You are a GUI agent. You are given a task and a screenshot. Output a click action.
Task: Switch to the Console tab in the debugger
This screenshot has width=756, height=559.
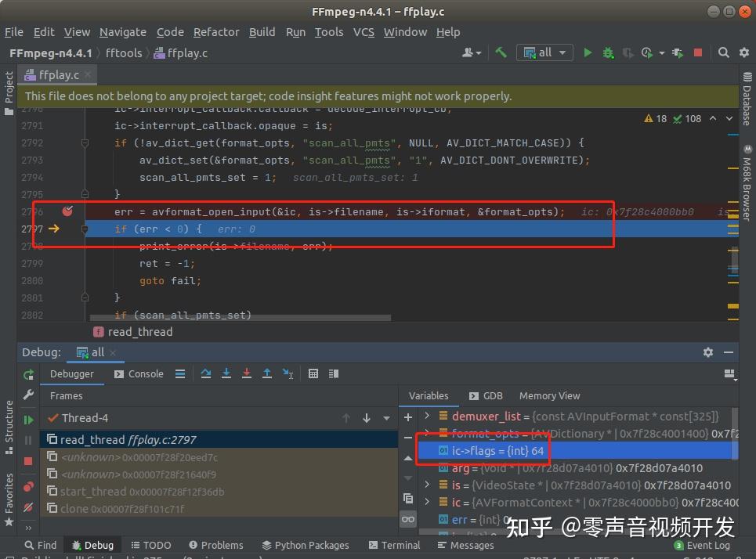click(143, 373)
